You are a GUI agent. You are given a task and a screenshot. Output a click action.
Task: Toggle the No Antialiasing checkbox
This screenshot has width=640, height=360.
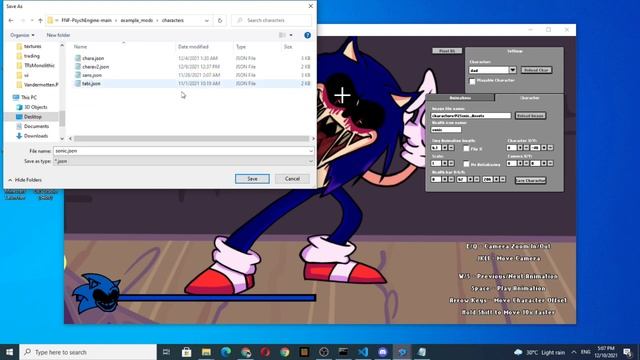point(467,164)
